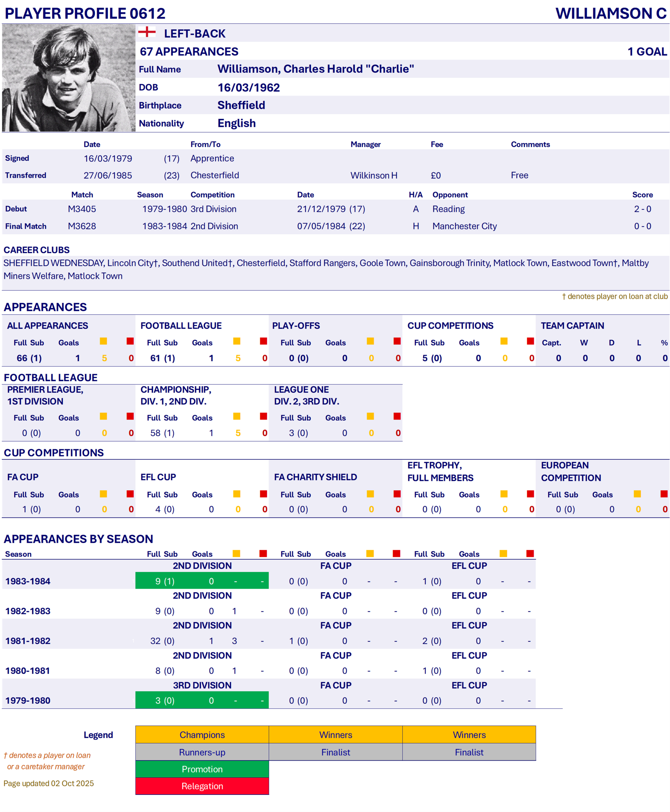Open debut match M3405
This screenshot has height=812, width=670.
[x=82, y=209]
